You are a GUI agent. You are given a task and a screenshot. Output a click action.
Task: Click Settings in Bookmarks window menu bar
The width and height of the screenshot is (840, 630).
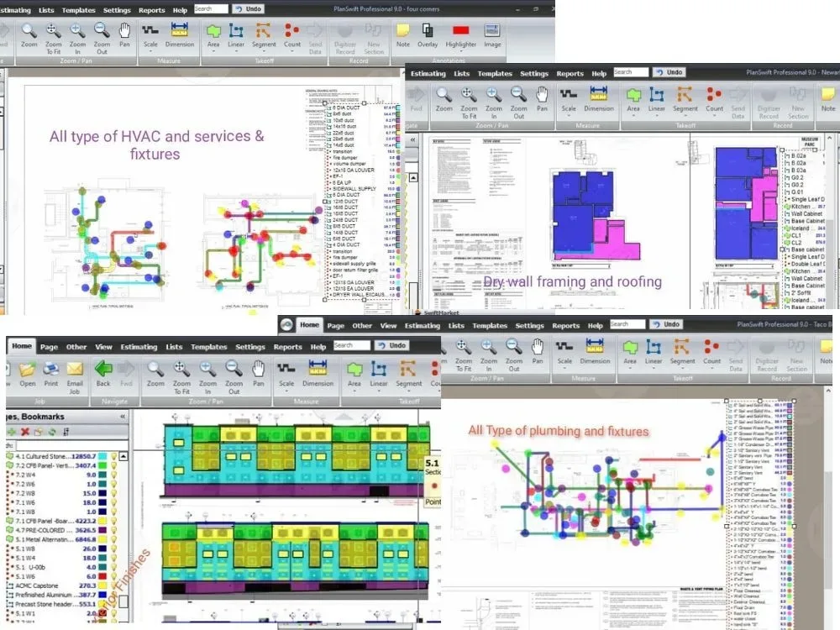click(250, 347)
